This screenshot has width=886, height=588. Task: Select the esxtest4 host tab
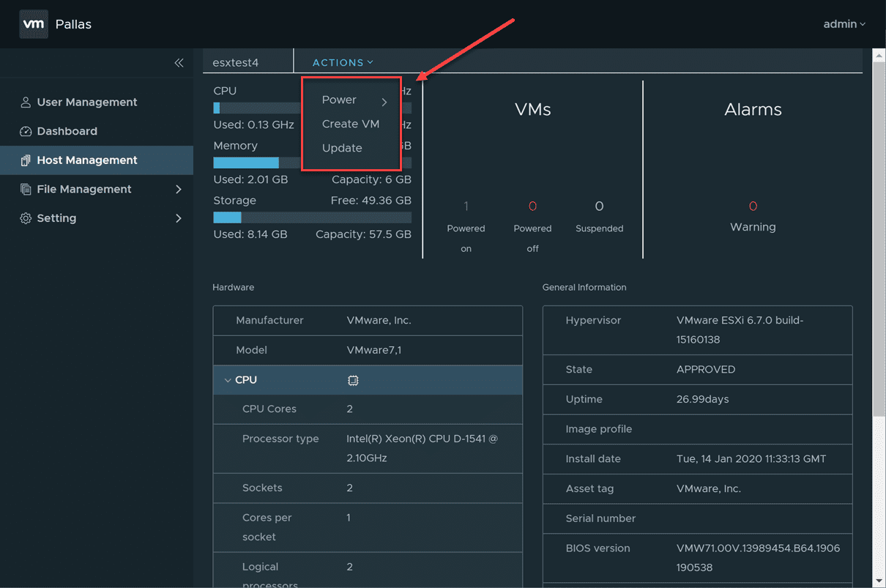(x=236, y=63)
